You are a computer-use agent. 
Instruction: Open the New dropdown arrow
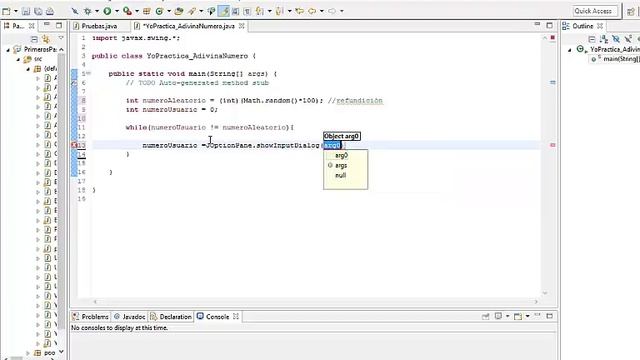coord(16,11)
